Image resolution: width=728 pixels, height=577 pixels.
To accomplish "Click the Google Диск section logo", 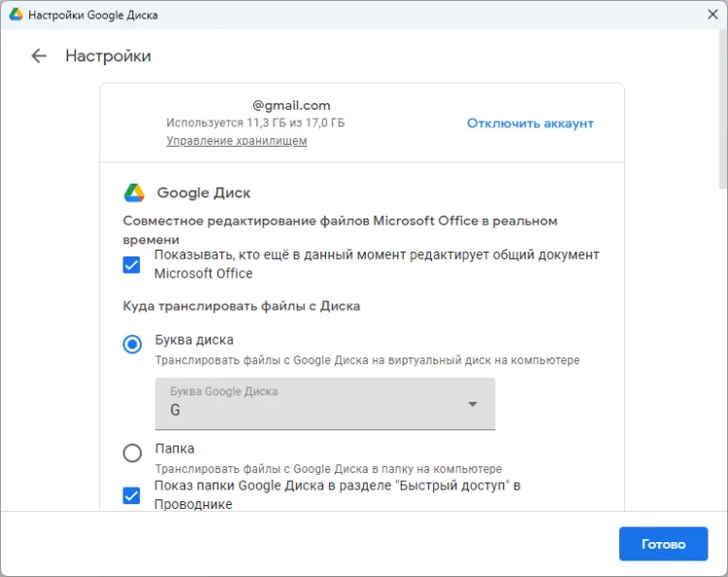I will (x=134, y=192).
